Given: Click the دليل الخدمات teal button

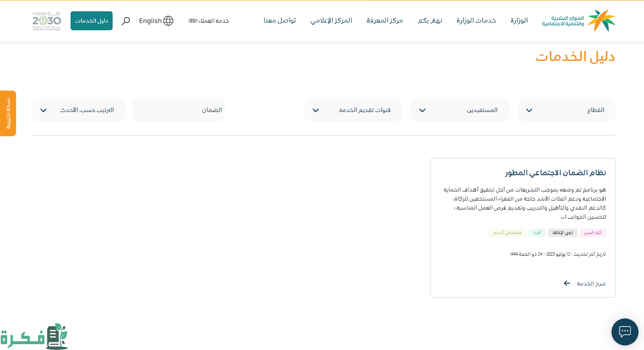Looking at the screenshot, I should (91, 21).
